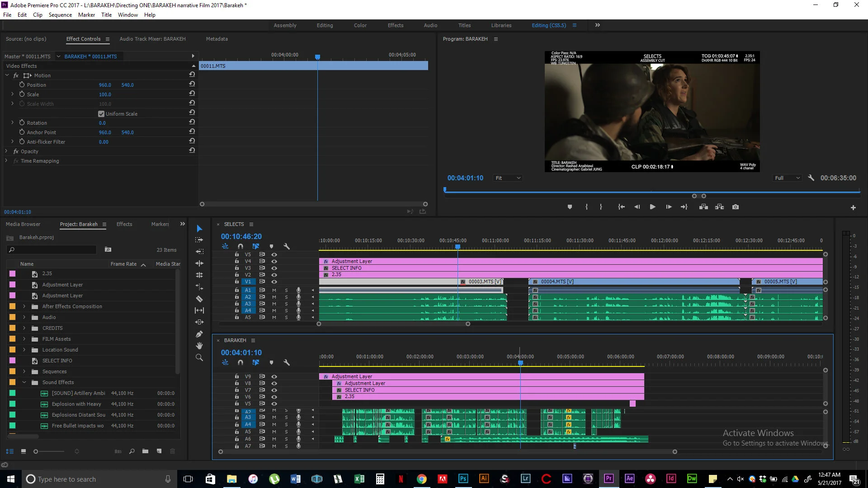Viewport: 868px width, 488px height.
Task: Click Add Marker in Program monitor
Action: 570,207
